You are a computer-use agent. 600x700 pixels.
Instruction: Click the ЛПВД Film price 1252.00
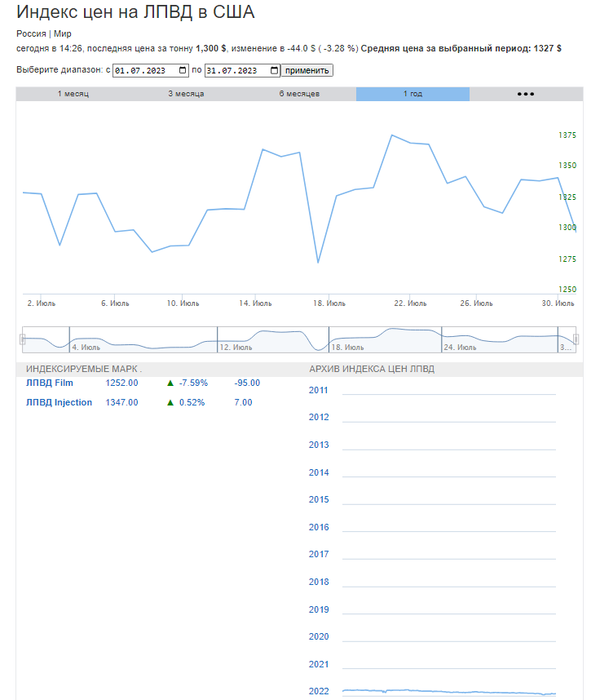tap(121, 383)
